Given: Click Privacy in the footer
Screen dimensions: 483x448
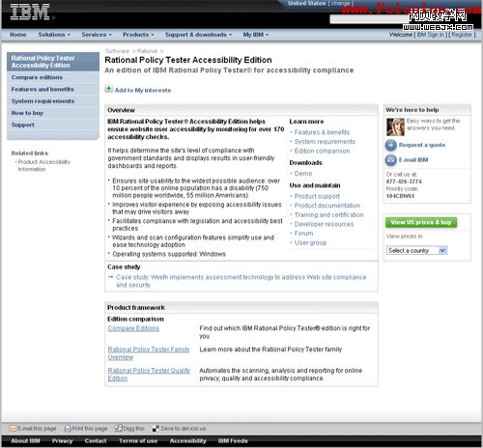Looking at the screenshot, I should [62, 441].
